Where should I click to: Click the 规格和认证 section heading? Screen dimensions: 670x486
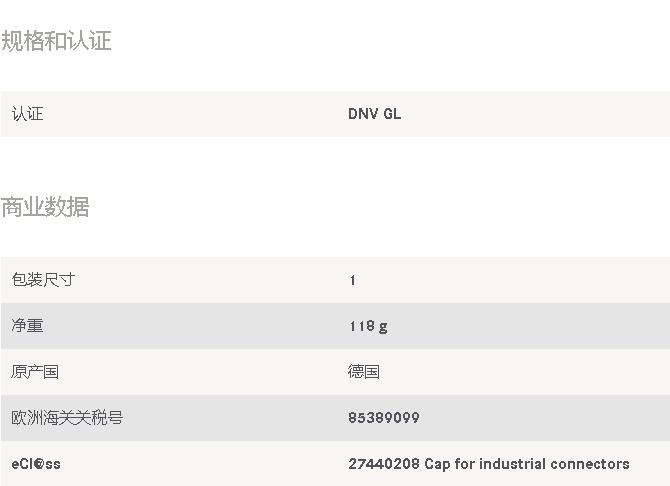pos(56,41)
